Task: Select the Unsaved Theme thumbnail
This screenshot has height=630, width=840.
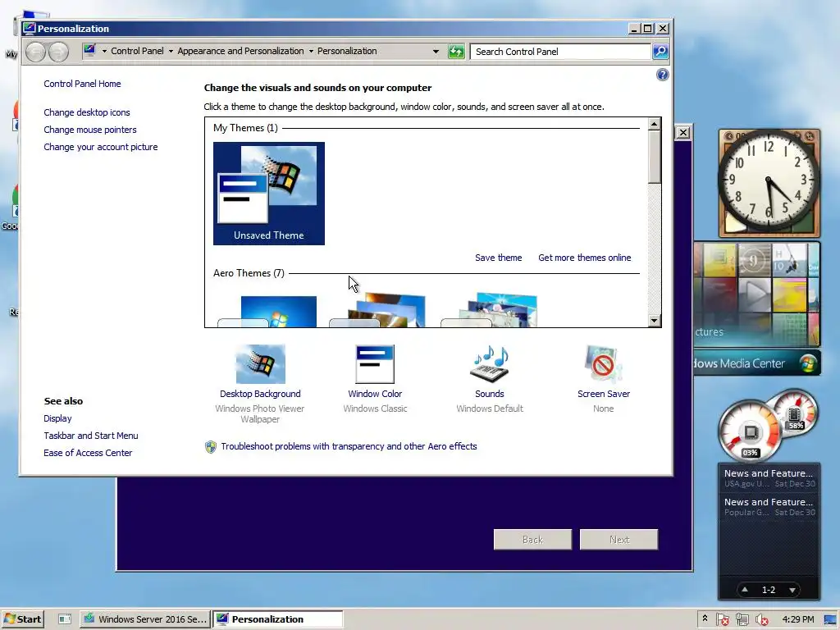Action: click(x=269, y=194)
